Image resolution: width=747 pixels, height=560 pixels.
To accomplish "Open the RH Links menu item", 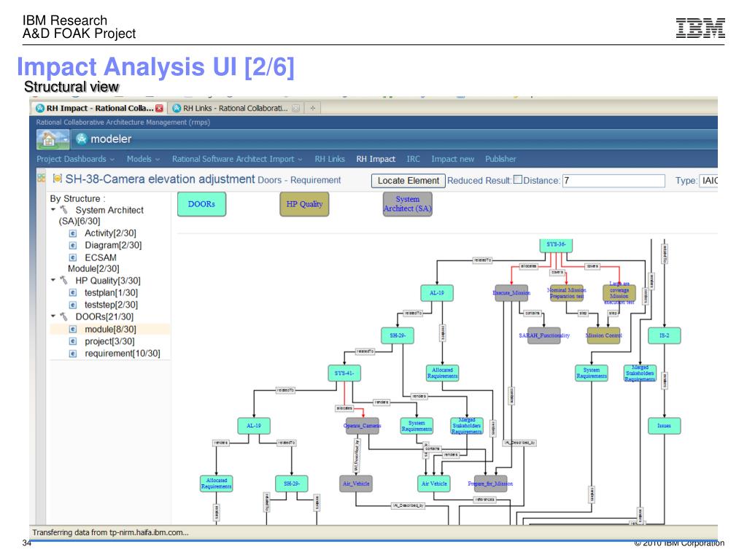I will pyautogui.click(x=330, y=159).
